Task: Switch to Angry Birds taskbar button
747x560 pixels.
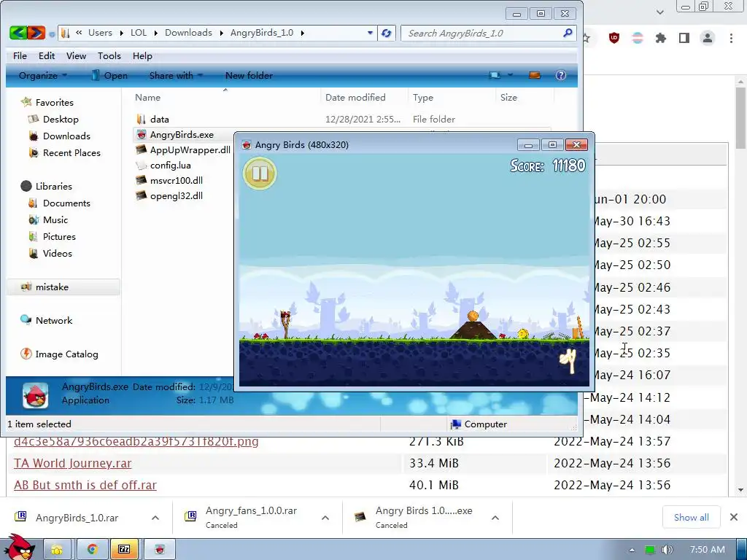Action: coord(160,550)
